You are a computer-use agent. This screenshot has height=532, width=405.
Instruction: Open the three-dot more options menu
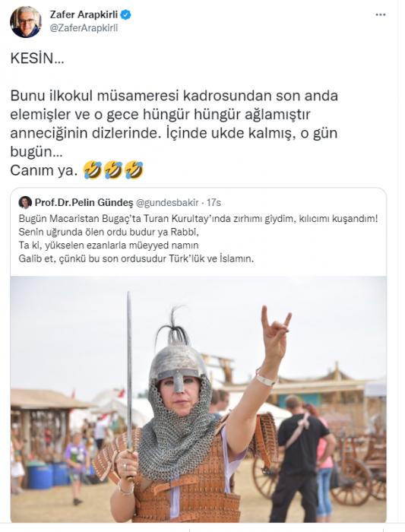(381, 15)
